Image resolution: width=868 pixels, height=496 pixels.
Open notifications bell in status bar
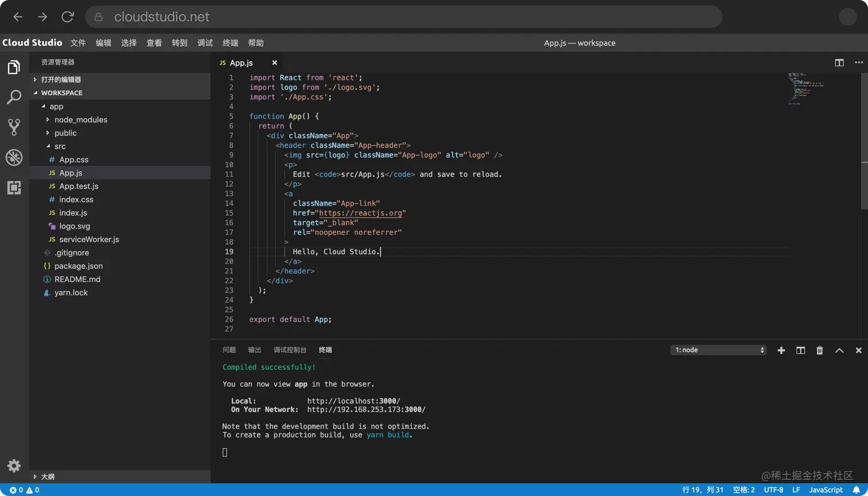(856, 490)
